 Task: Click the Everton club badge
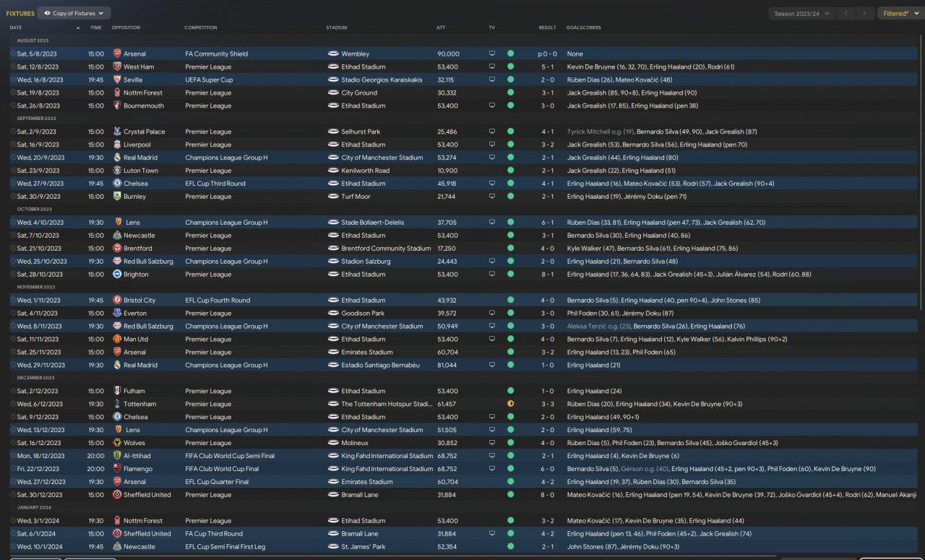(117, 314)
